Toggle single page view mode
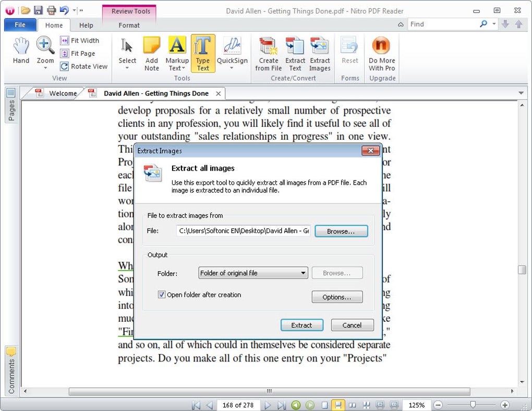 pos(325,405)
